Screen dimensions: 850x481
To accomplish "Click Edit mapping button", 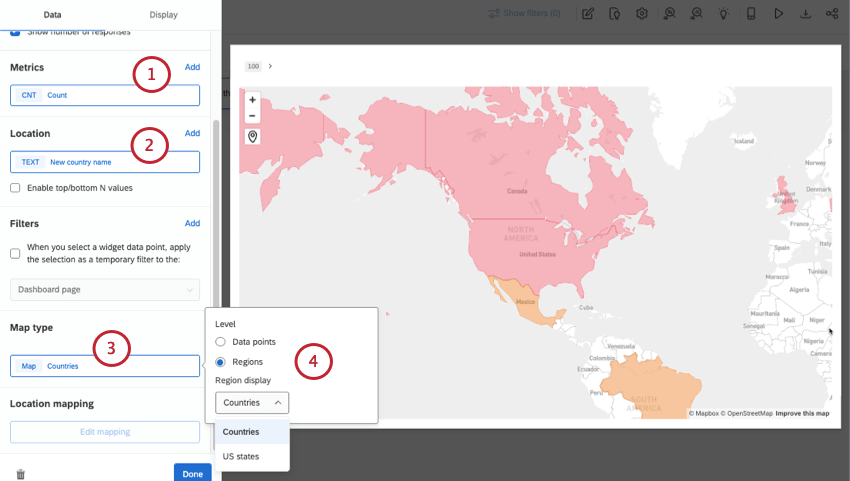I will [x=105, y=432].
